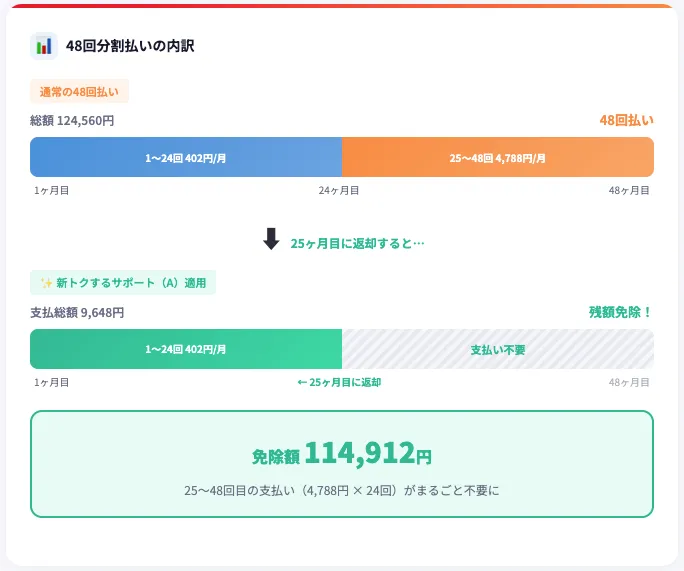The height and width of the screenshot is (571, 684).
Task: Click the orange 48回払い label
Action: (626, 120)
